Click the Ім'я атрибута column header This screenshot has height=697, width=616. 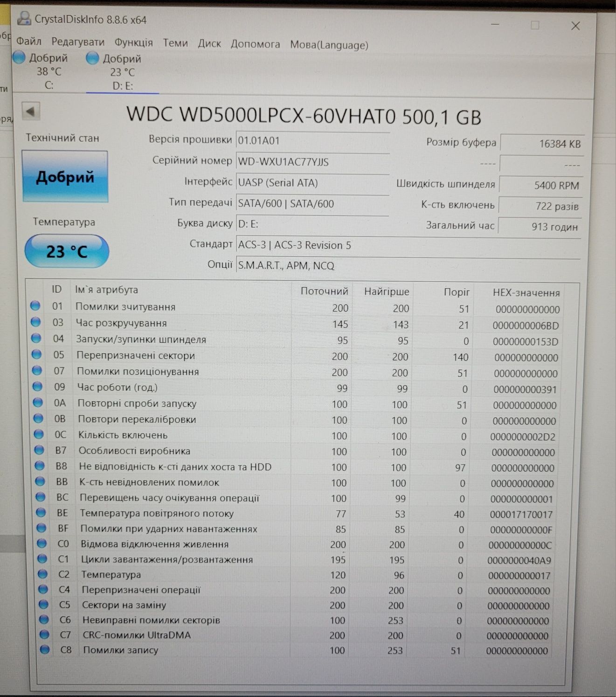coord(106,290)
